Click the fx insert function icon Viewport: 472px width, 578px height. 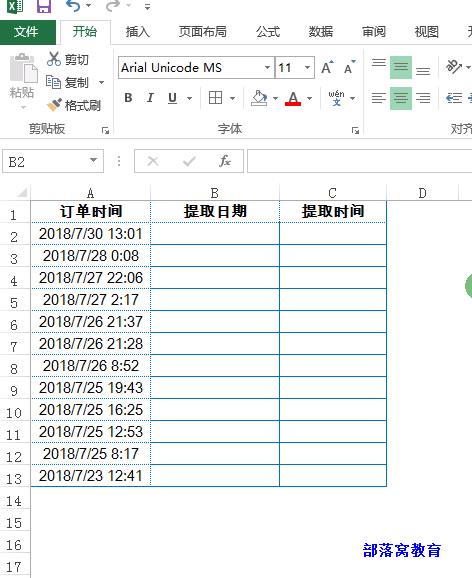(225, 161)
